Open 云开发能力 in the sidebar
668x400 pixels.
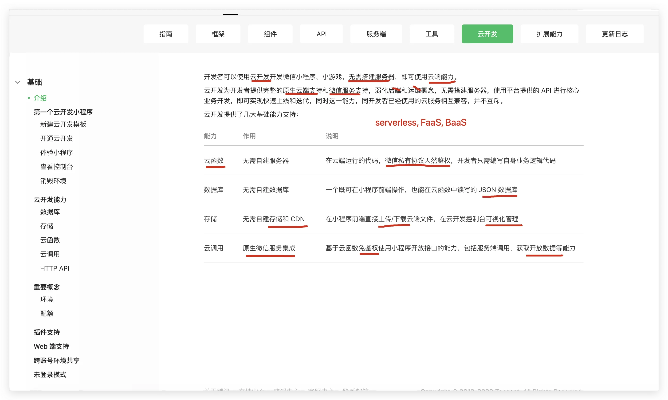(x=50, y=199)
